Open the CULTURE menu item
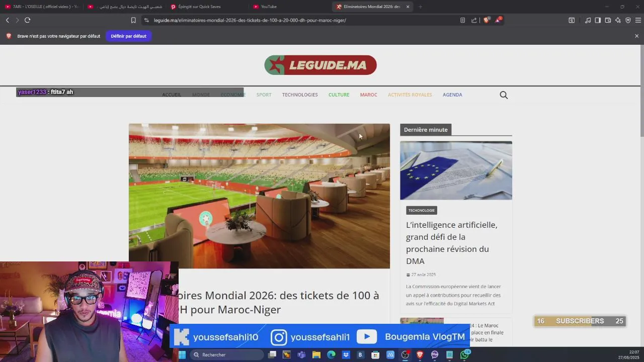Image resolution: width=644 pixels, height=362 pixels. pos(339,95)
